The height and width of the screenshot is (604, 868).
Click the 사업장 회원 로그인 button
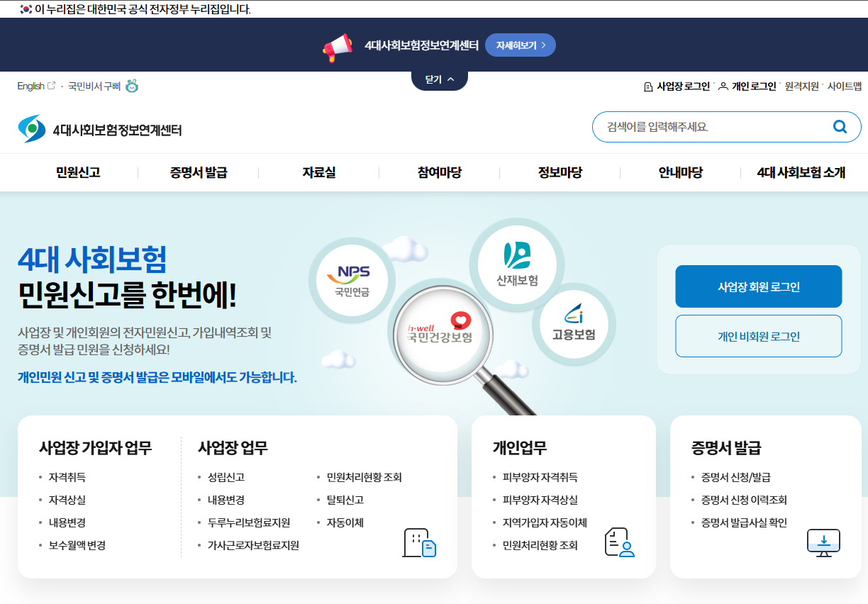pos(759,286)
